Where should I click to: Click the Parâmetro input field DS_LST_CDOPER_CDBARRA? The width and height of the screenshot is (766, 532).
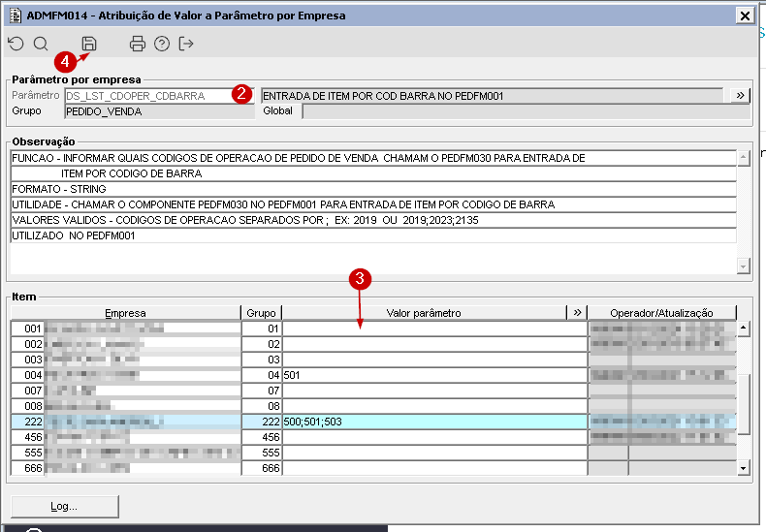pos(159,96)
